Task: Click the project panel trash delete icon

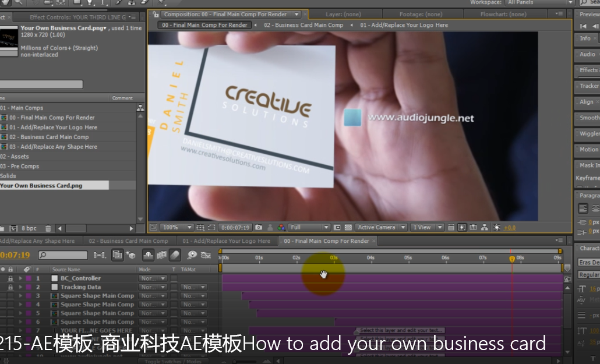Action: (48, 228)
